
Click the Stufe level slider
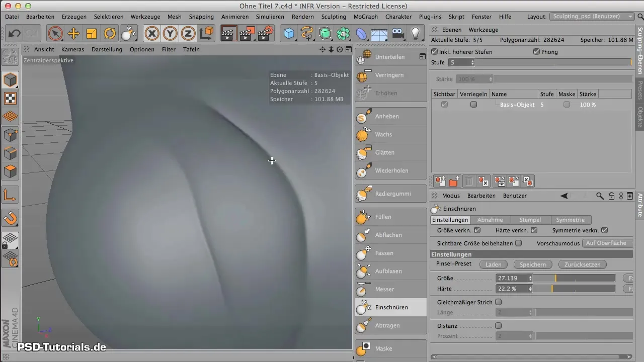pos(553,63)
